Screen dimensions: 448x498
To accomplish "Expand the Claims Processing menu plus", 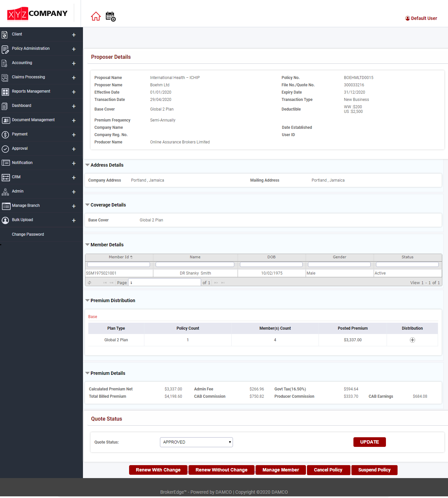I will [x=74, y=78].
